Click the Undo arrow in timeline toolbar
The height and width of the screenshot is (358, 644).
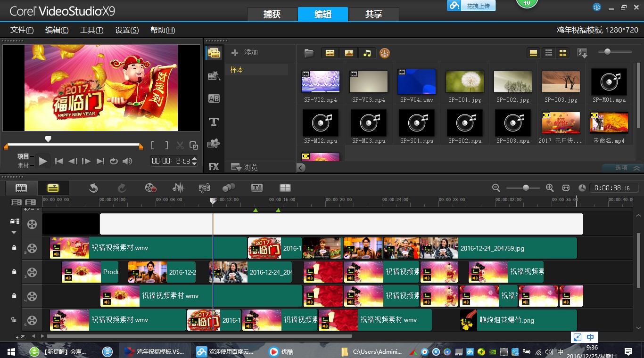[93, 188]
